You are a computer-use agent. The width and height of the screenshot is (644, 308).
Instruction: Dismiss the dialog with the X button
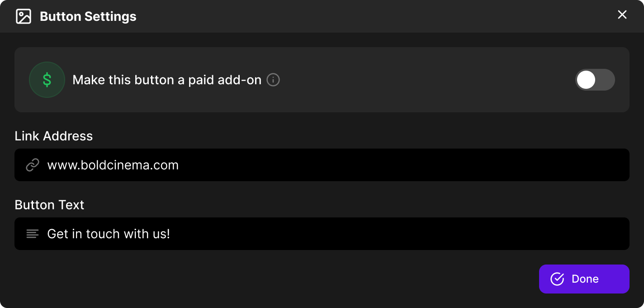(x=622, y=14)
